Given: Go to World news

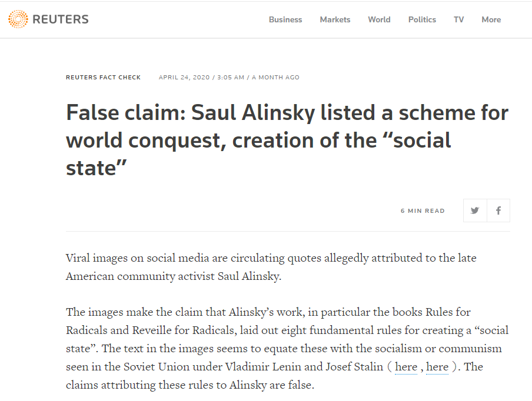Looking at the screenshot, I should (x=379, y=19).
